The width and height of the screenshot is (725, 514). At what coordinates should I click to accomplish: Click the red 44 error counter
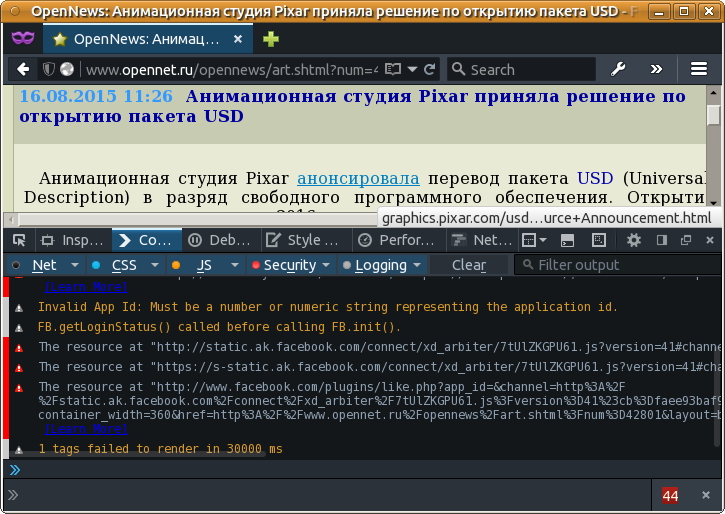point(670,496)
